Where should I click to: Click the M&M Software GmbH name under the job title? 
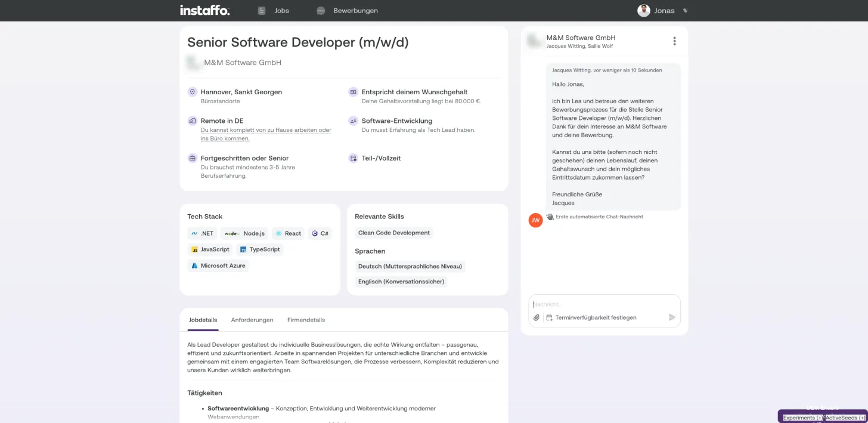(x=243, y=63)
